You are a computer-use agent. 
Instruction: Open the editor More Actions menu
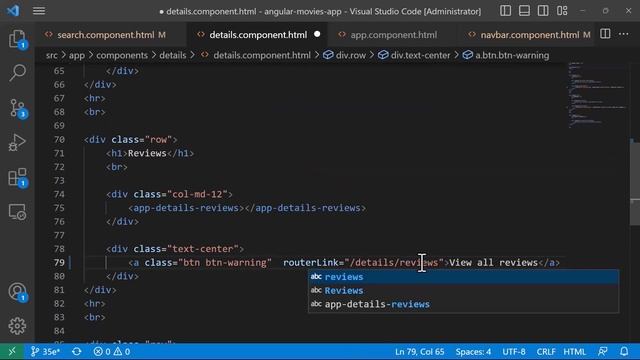pyautogui.click(x=624, y=34)
